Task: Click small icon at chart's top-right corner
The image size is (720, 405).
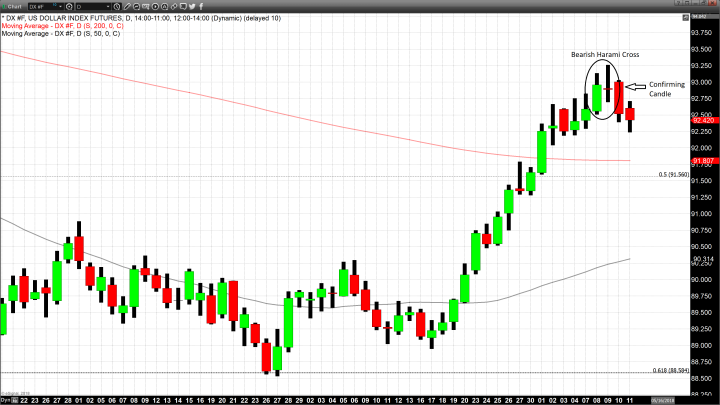Action: pos(685,17)
